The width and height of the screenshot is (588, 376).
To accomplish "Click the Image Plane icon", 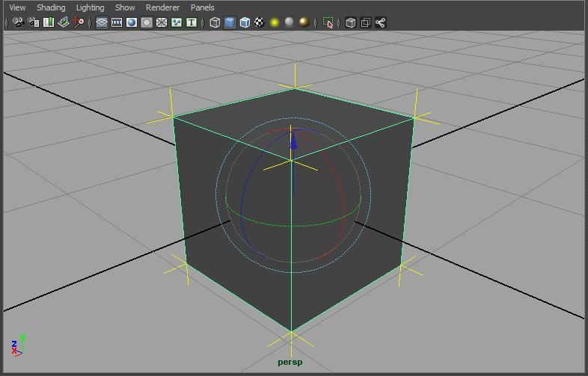I will coord(64,22).
